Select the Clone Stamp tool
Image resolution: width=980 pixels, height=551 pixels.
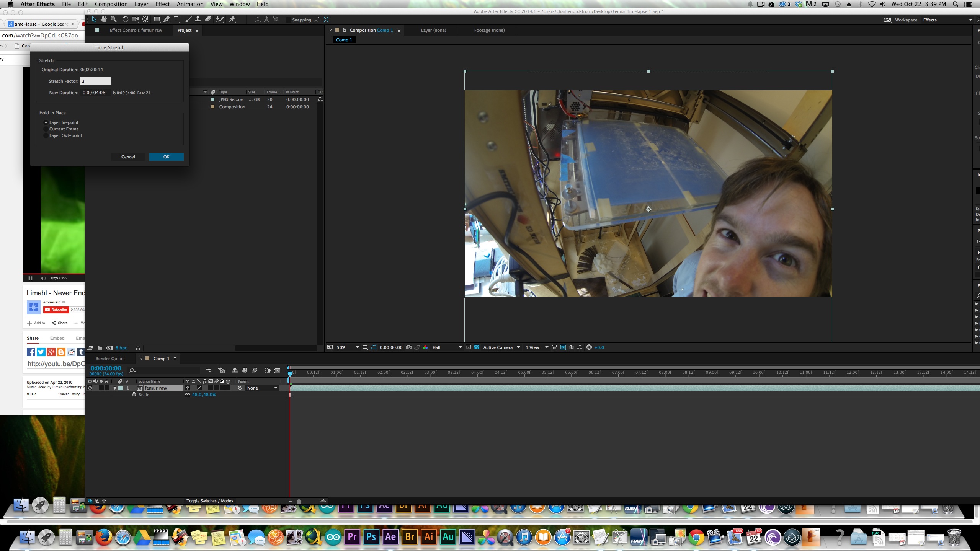198,20
